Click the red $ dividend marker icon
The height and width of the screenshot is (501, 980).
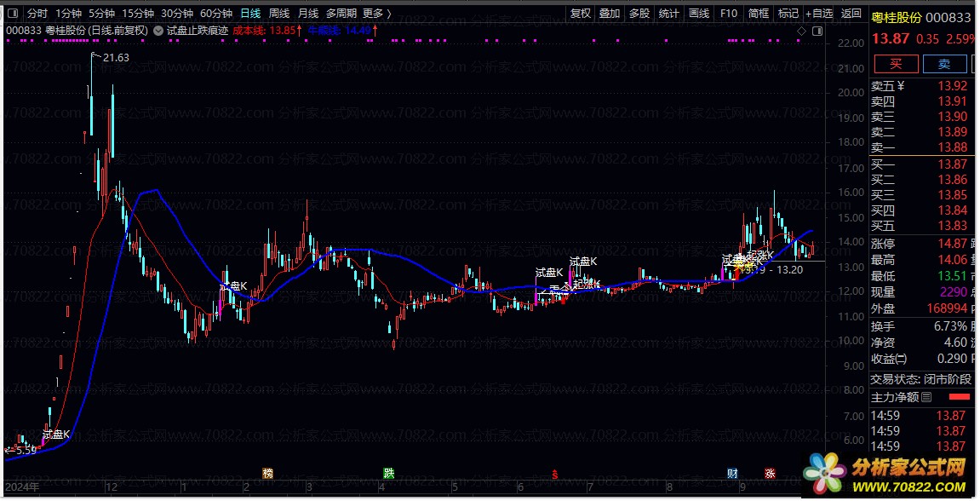pyautogui.click(x=555, y=474)
